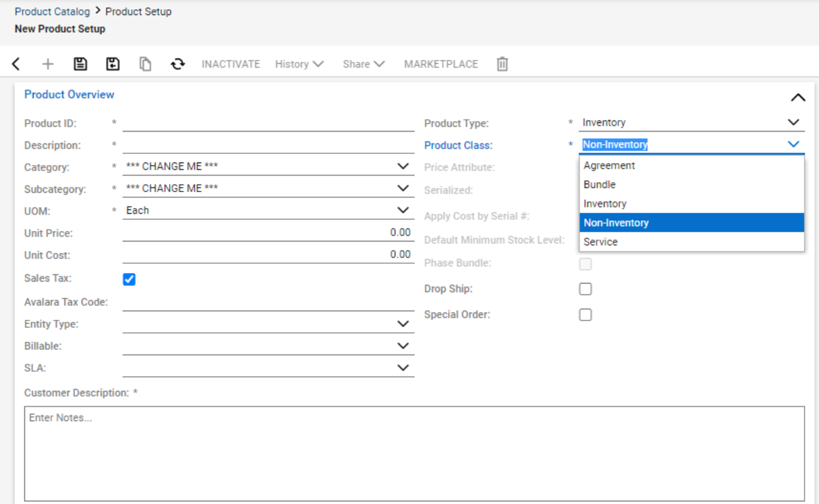Viewport: 819px width, 504px height.
Task: Enable the Drop Ship checkbox
Action: (x=585, y=288)
